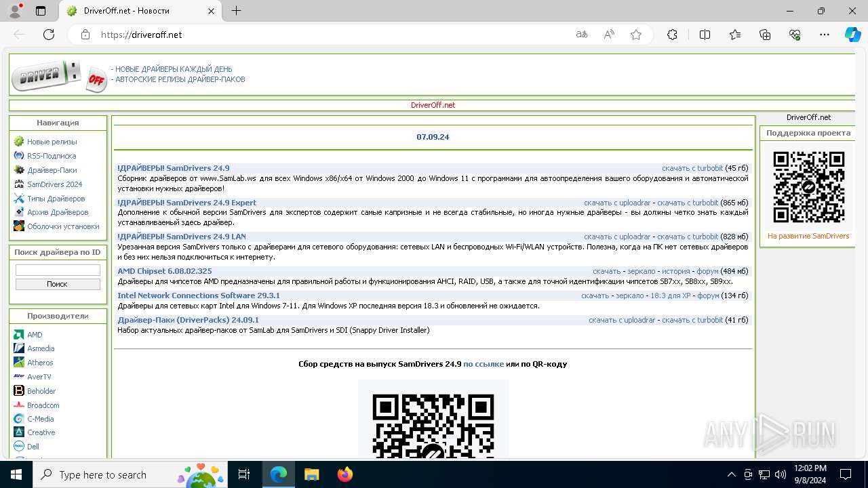Launch the Copilot sidebar icon
Screen dimensions: 868x488
(852, 35)
